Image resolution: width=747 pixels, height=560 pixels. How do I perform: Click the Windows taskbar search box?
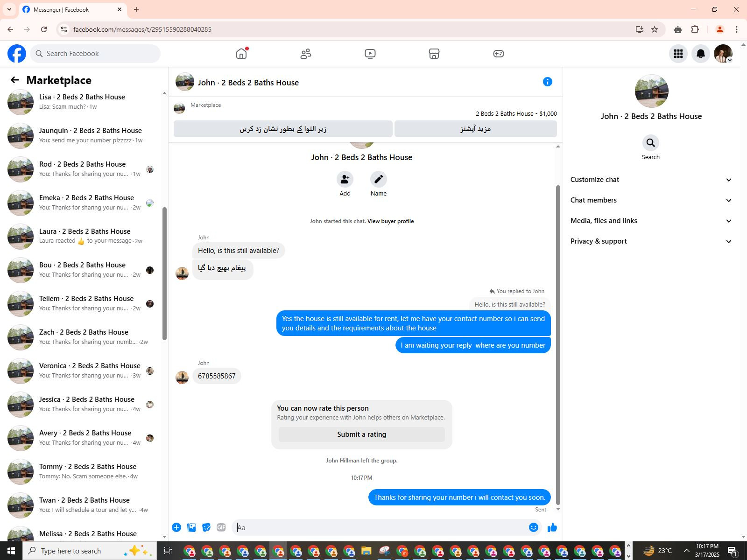pyautogui.click(x=90, y=551)
